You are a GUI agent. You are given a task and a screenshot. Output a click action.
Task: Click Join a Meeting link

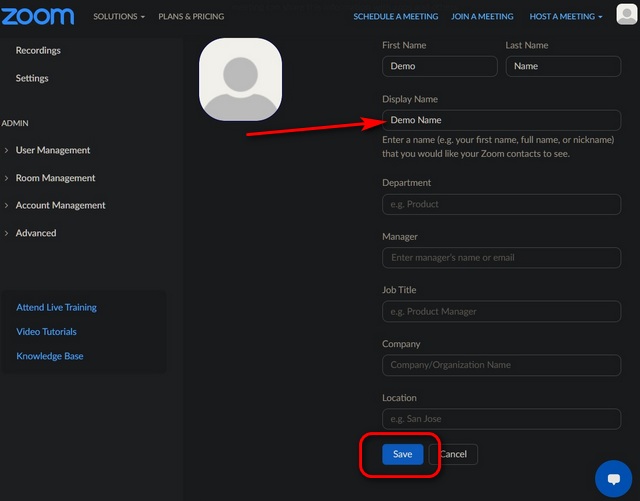click(x=482, y=17)
